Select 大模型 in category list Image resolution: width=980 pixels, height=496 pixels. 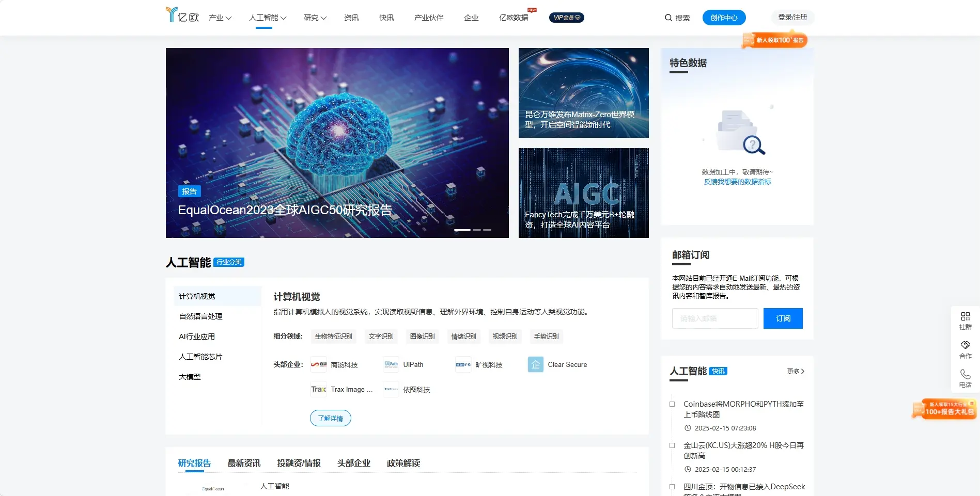pos(217,377)
